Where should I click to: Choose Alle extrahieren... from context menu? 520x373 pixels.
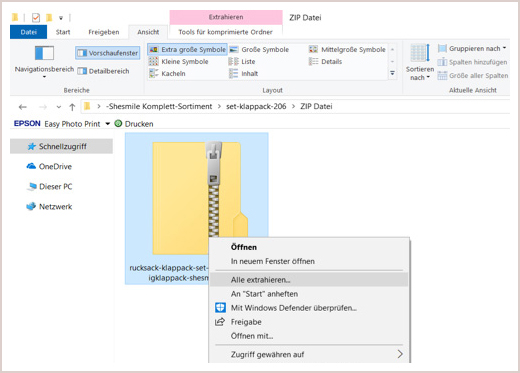(x=309, y=280)
